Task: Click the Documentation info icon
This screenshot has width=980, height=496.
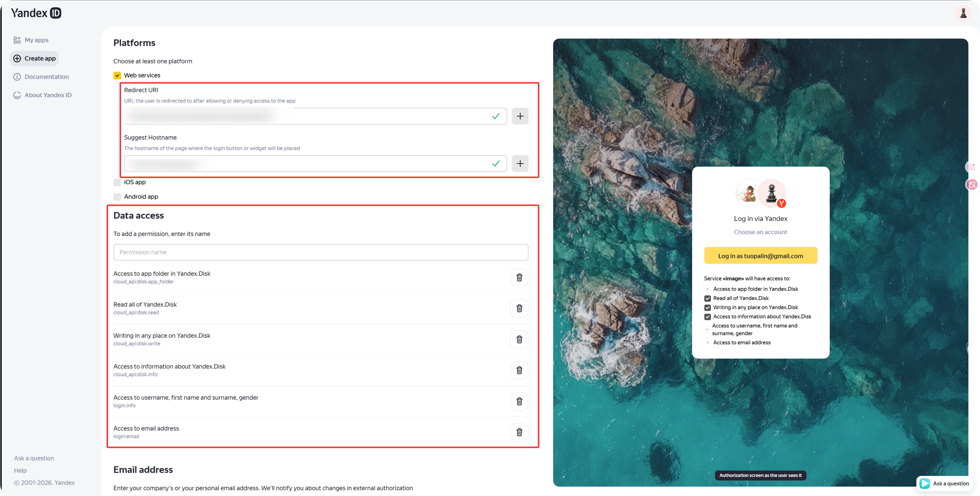Action: coord(17,77)
